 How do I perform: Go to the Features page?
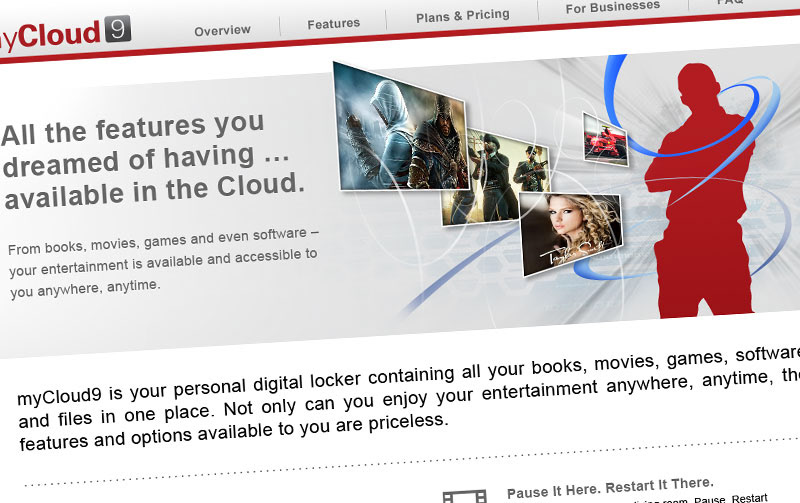[334, 23]
